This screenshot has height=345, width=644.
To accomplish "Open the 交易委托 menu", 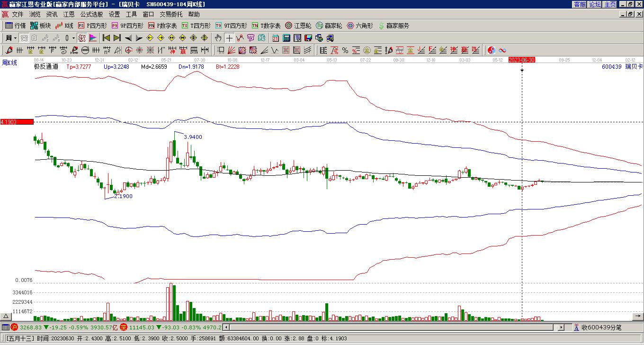I will click(171, 15).
